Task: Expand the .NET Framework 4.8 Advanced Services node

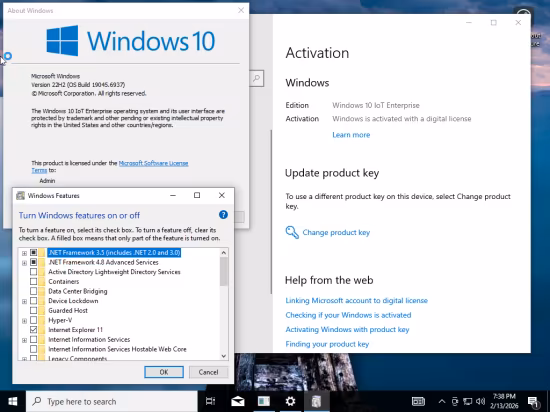Action: pyautogui.click(x=24, y=263)
